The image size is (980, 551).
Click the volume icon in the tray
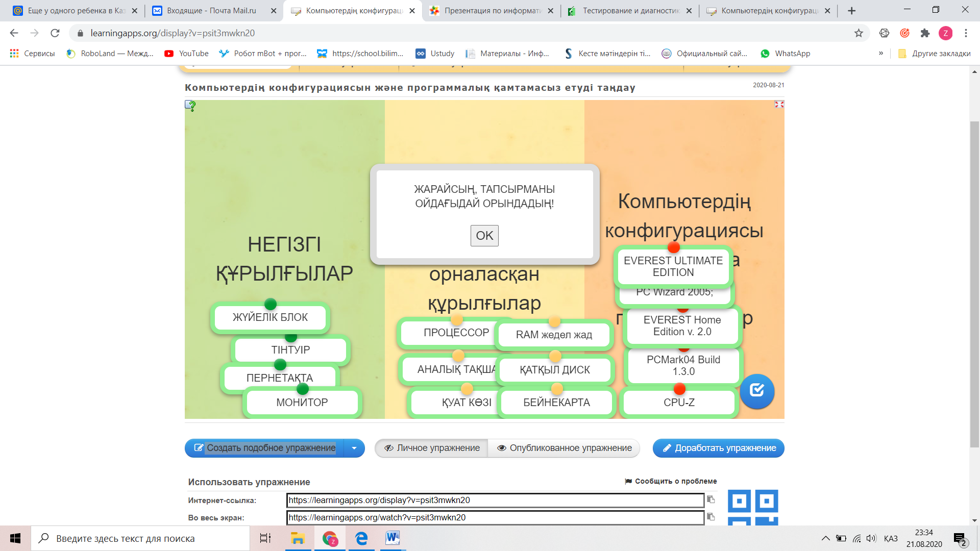pyautogui.click(x=871, y=538)
